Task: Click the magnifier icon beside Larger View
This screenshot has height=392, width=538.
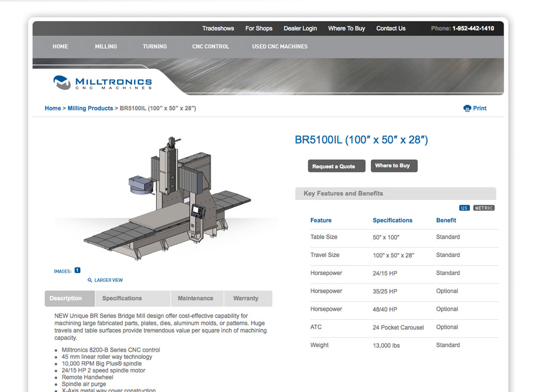Action: tap(90, 280)
